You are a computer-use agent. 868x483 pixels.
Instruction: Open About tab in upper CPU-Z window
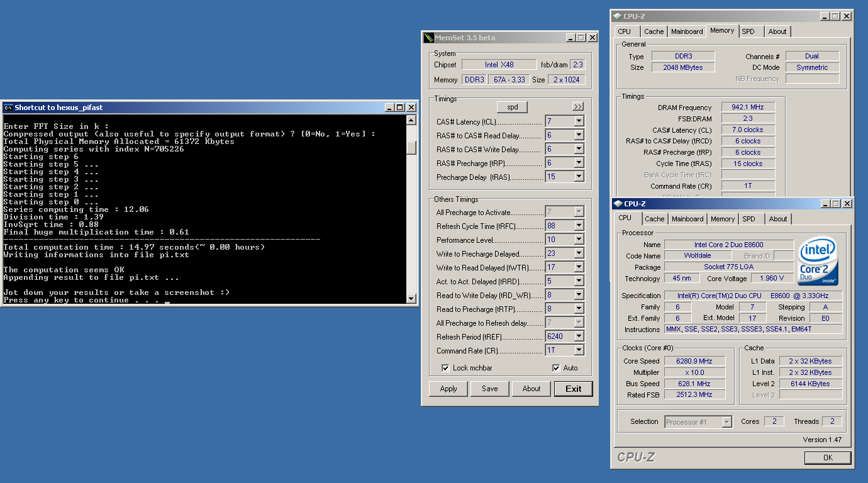pos(777,31)
